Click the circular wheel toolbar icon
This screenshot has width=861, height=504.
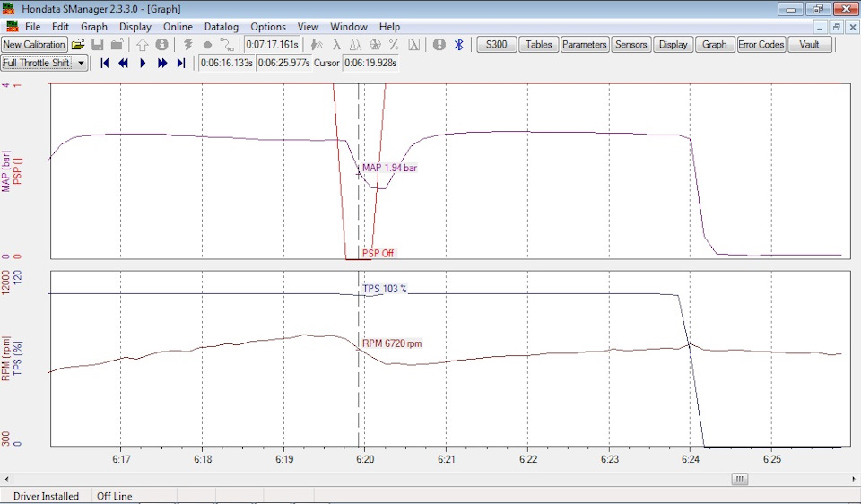[375, 45]
